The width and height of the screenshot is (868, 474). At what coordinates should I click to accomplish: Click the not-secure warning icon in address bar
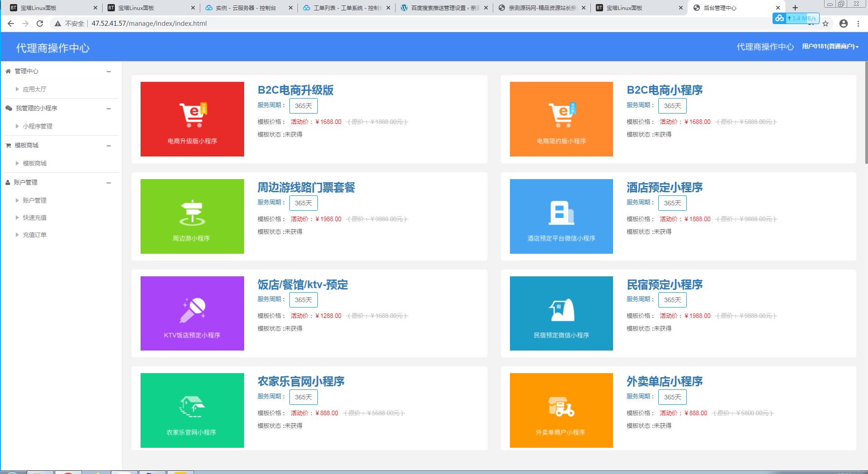(58, 24)
